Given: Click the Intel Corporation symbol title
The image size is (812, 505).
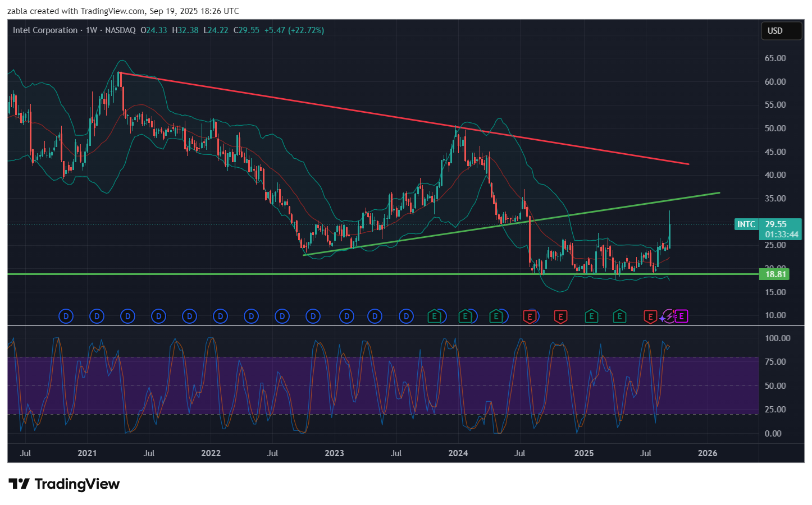Looking at the screenshot, I should pos(45,30).
